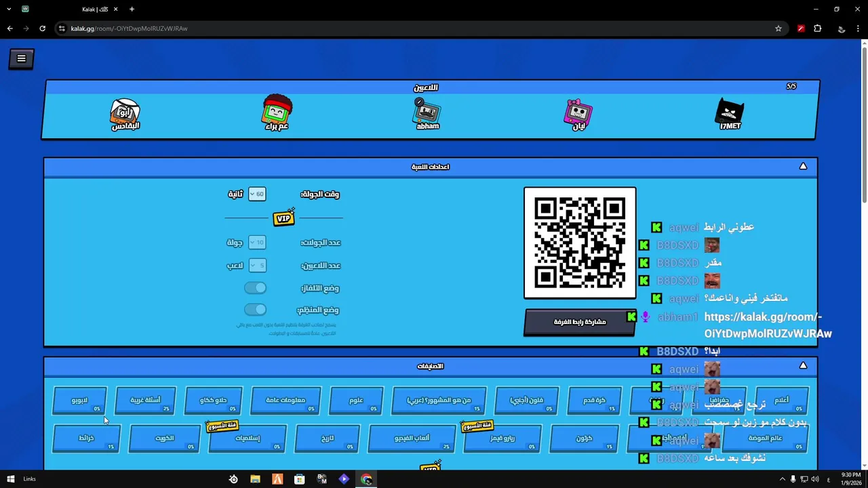The height and width of the screenshot is (488, 868).
Task: Select the abham player avatar
Action: [x=427, y=113]
